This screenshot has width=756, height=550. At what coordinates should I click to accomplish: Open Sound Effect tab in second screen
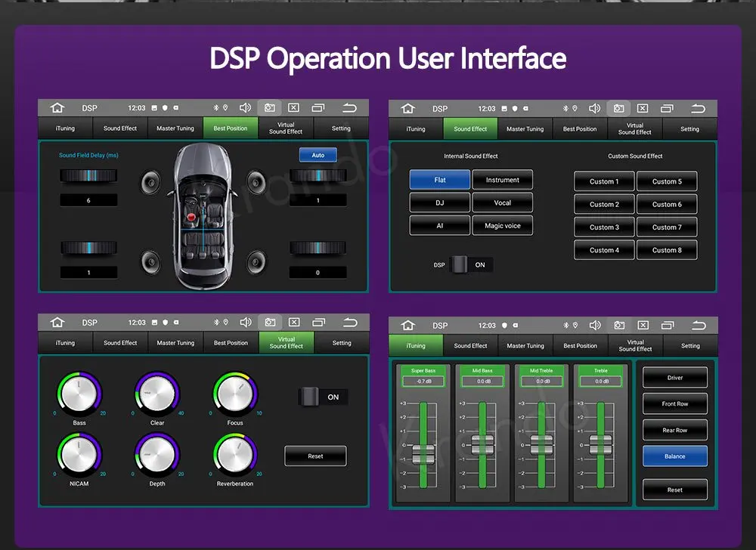click(470, 128)
